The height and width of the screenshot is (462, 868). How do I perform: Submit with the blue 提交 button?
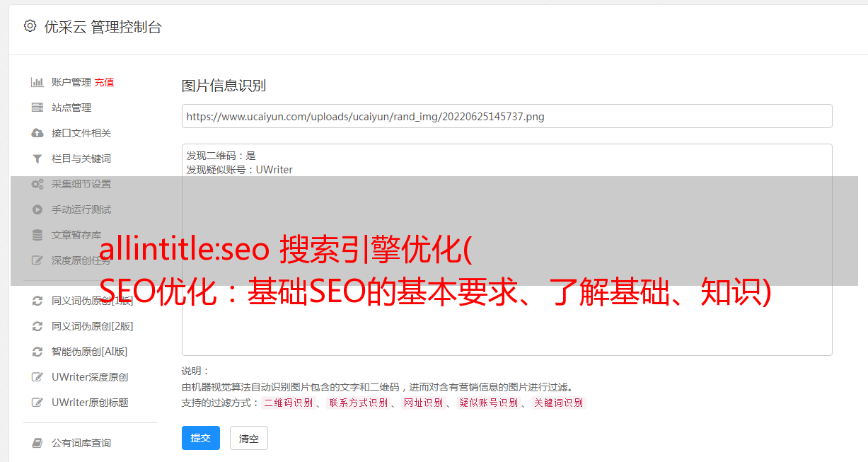pos(201,438)
